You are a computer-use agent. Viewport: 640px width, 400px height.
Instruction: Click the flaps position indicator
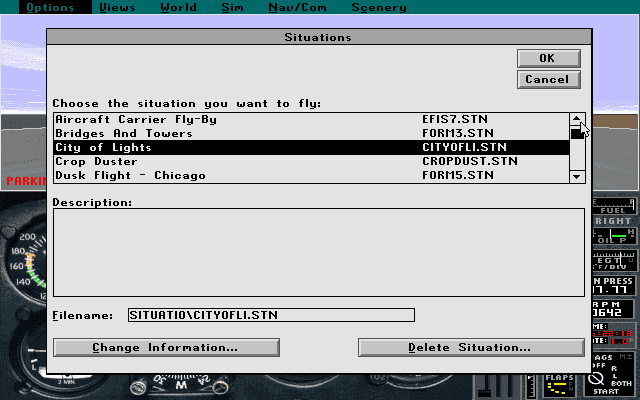(x=560, y=384)
